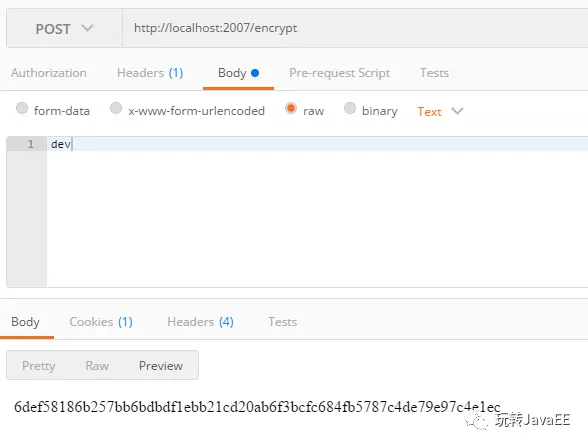Switch response view to Pretty

click(x=39, y=365)
